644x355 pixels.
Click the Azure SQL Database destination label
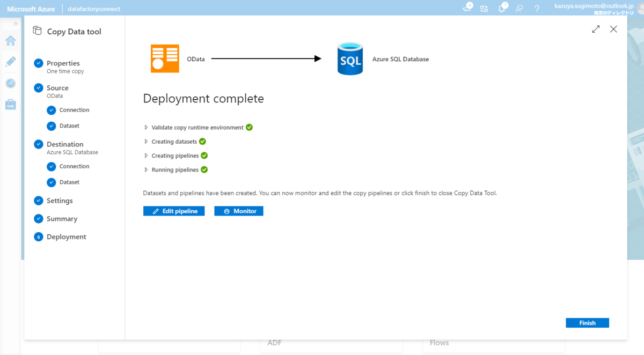coord(400,59)
